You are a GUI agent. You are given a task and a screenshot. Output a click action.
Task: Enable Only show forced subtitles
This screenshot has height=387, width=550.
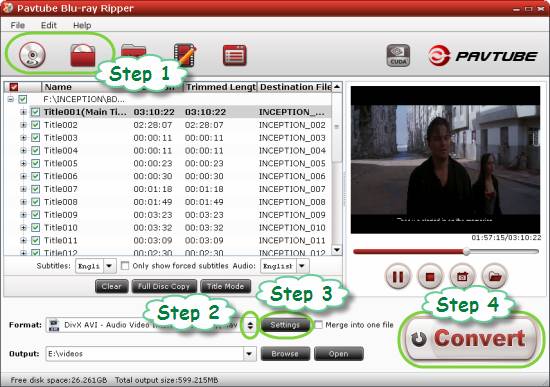(x=125, y=266)
